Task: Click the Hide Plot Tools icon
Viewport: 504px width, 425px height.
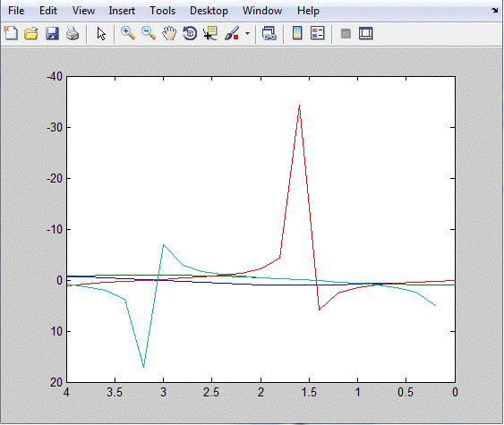Action: 346,33
